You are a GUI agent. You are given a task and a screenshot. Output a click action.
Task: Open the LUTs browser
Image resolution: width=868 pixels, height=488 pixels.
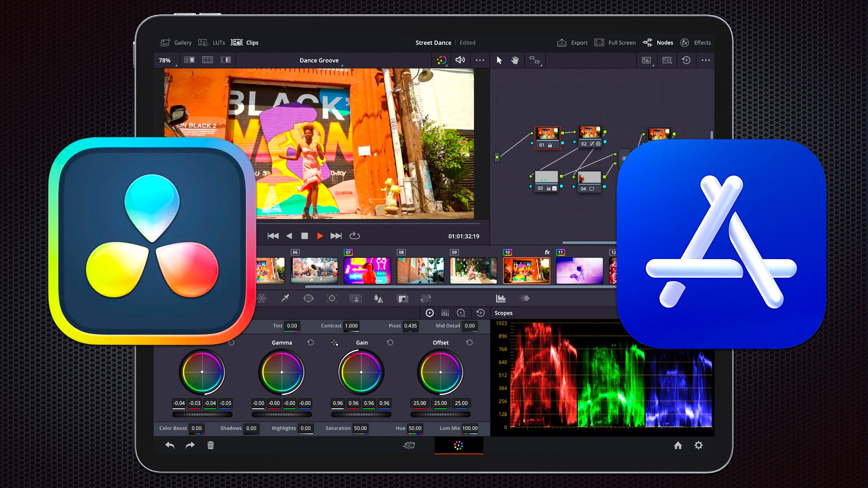(x=212, y=42)
